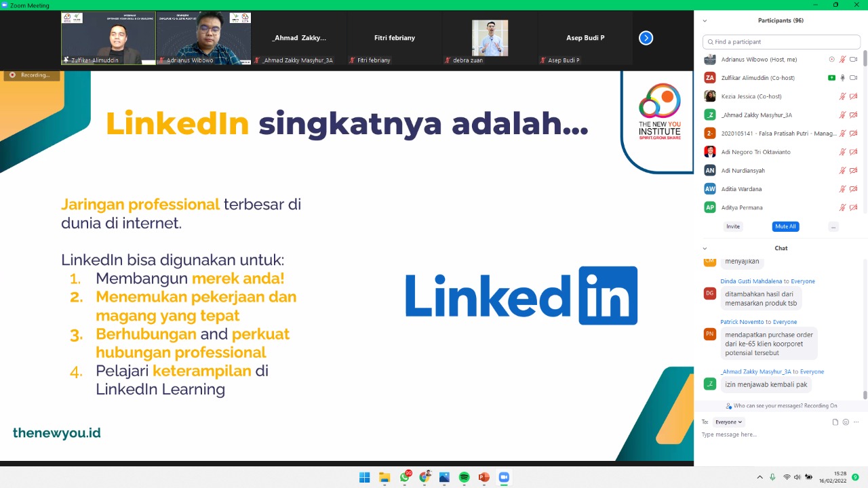Open participants more options menu beside Mute All
868x488 pixels.
[833, 226]
